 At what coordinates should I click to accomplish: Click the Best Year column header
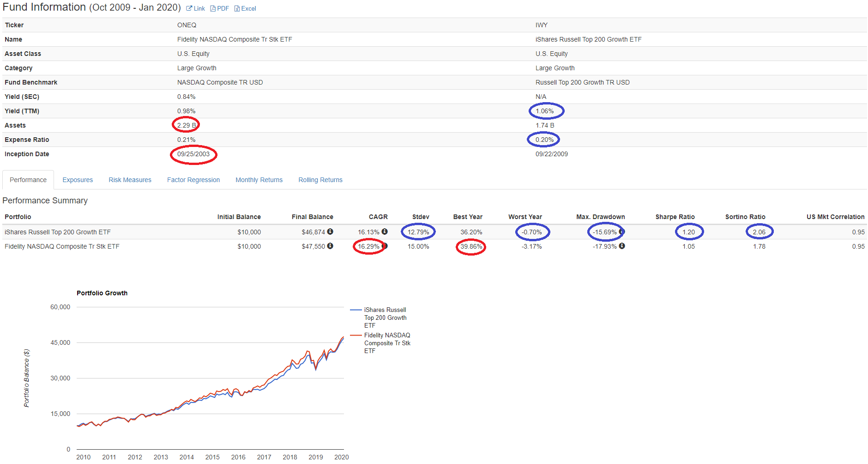pos(468,217)
